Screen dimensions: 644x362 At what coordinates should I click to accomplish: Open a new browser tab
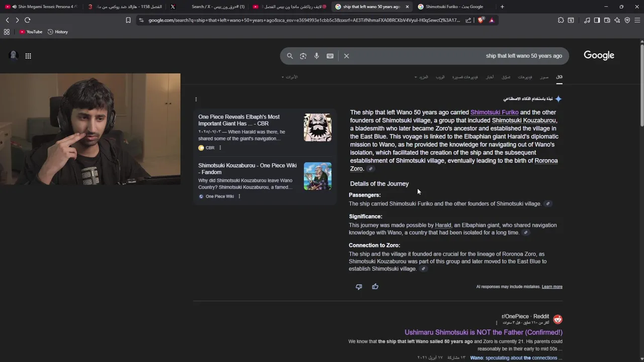coord(502,7)
